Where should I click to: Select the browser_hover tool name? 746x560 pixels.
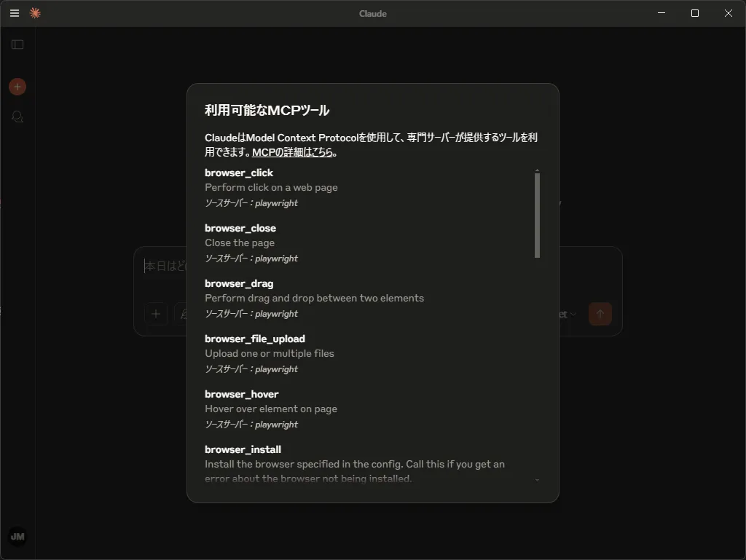(x=242, y=394)
